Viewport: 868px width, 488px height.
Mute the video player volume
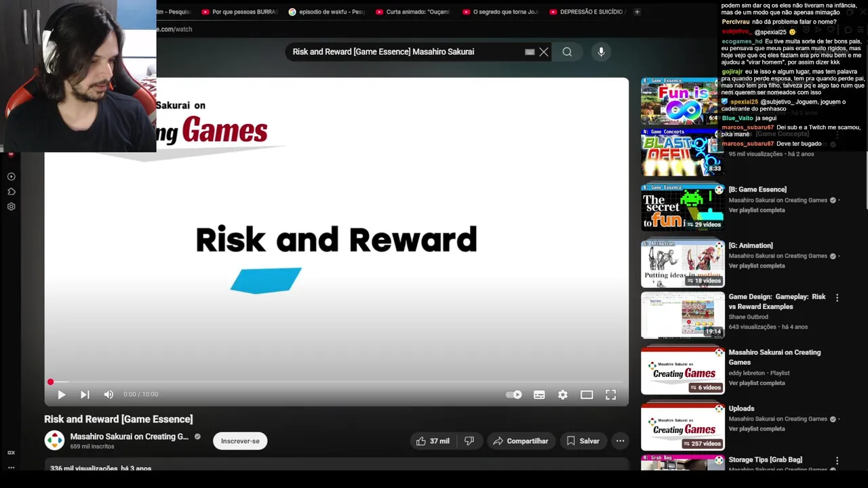coord(108,394)
